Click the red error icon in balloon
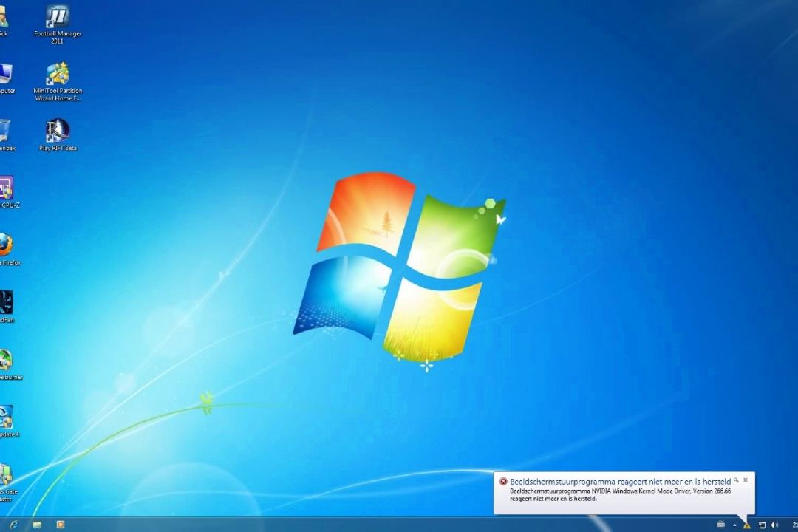This screenshot has width=798, height=532. (503, 481)
